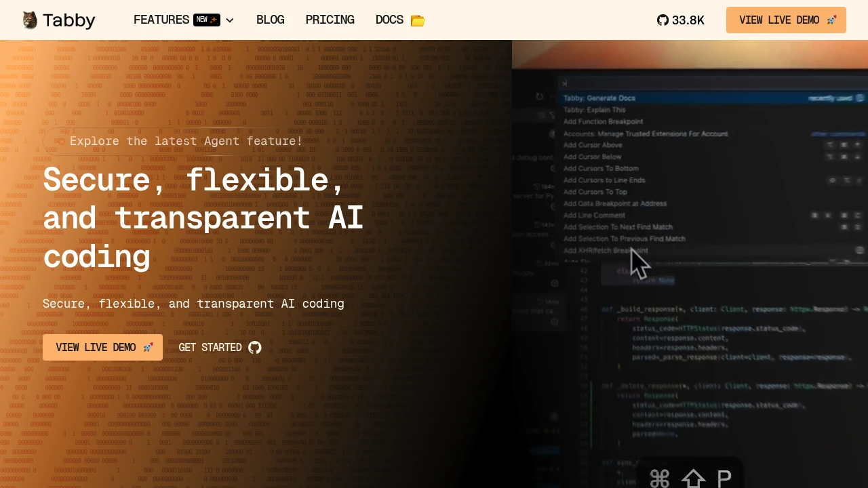
Task: Click the GitHub icon in header
Action: (x=663, y=20)
